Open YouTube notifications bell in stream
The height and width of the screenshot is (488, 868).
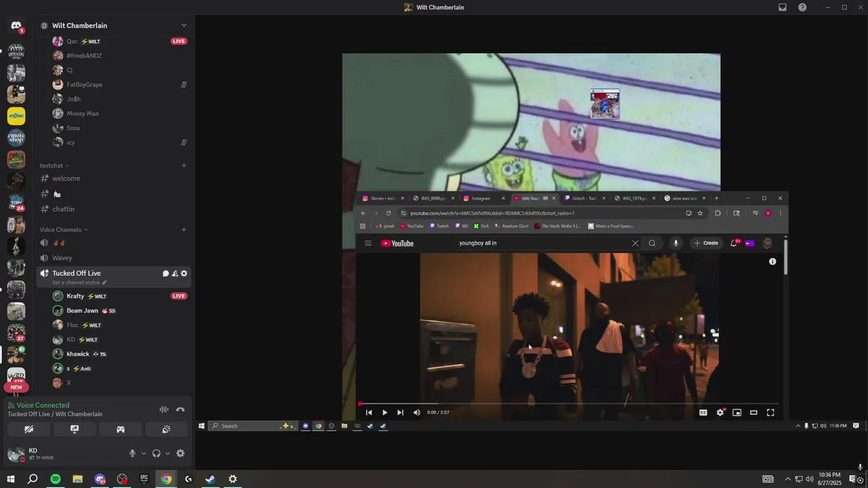pos(734,243)
